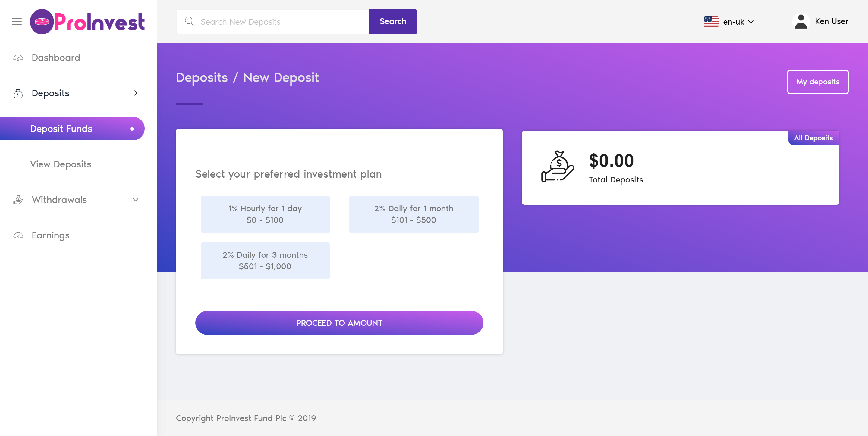Click the Deposits money bag sidebar icon

coord(18,93)
